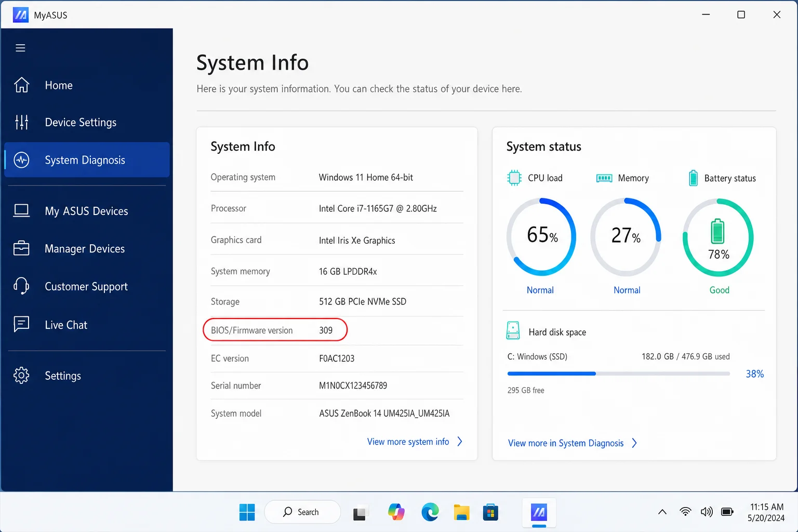Open Task View in taskbar

pyautogui.click(x=360, y=513)
